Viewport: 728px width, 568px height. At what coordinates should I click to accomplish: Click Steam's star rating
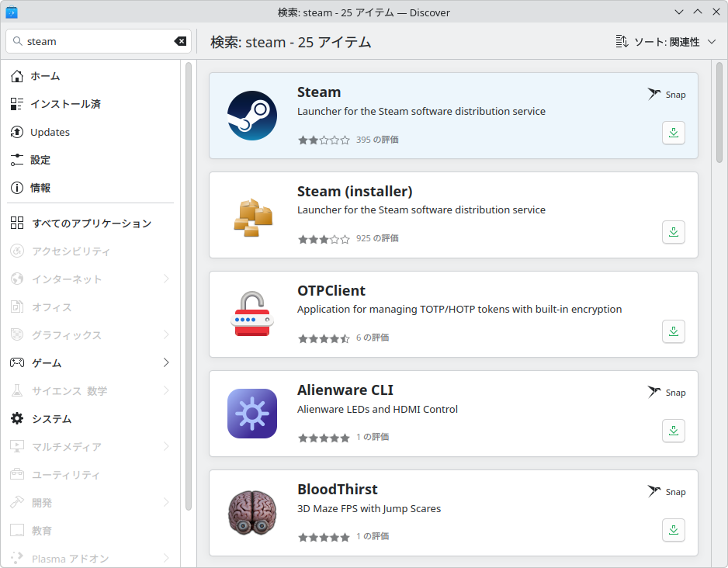click(x=324, y=140)
